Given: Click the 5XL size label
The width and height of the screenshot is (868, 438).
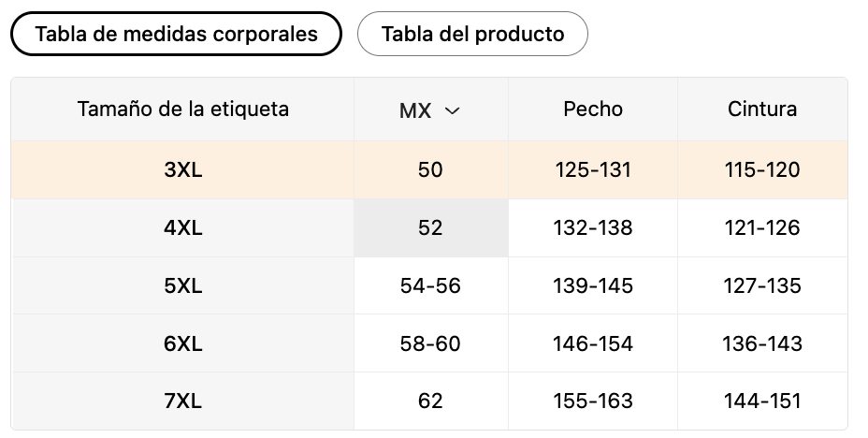Looking at the screenshot, I should coord(183,285).
